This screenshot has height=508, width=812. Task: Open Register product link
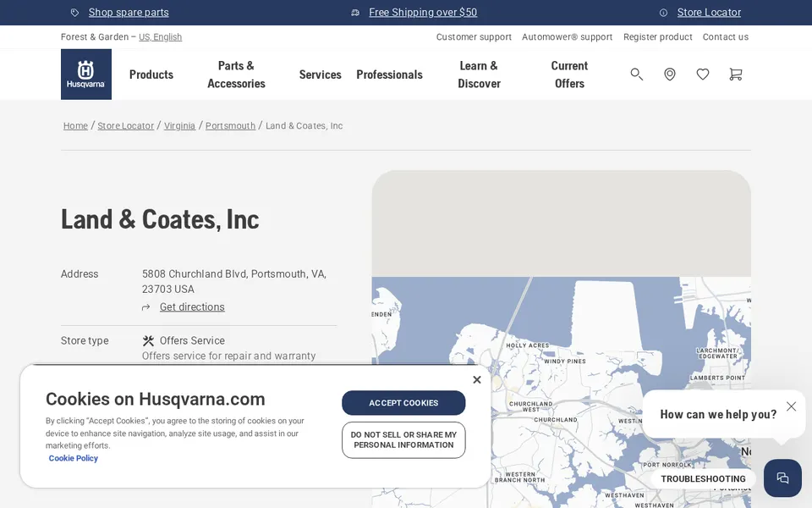pyautogui.click(x=658, y=36)
